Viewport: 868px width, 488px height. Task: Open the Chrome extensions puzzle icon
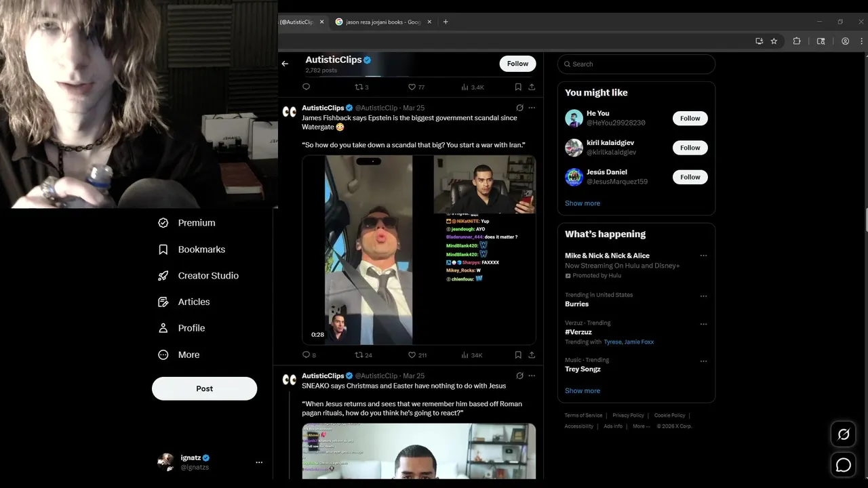797,41
